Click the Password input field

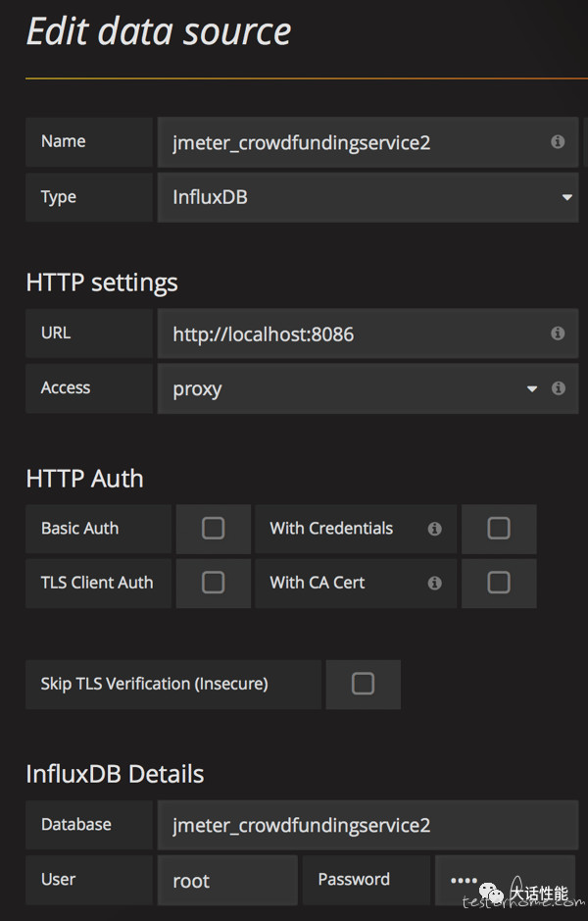tap(506, 880)
